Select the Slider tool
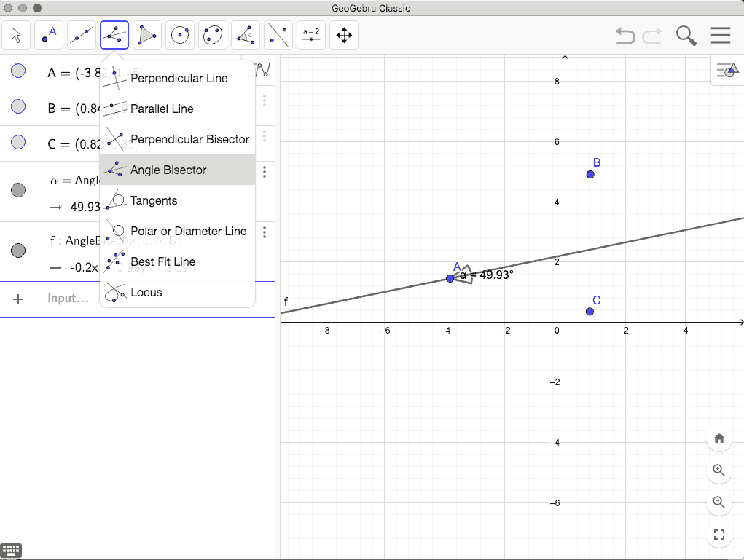The width and height of the screenshot is (744, 560). (310, 35)
